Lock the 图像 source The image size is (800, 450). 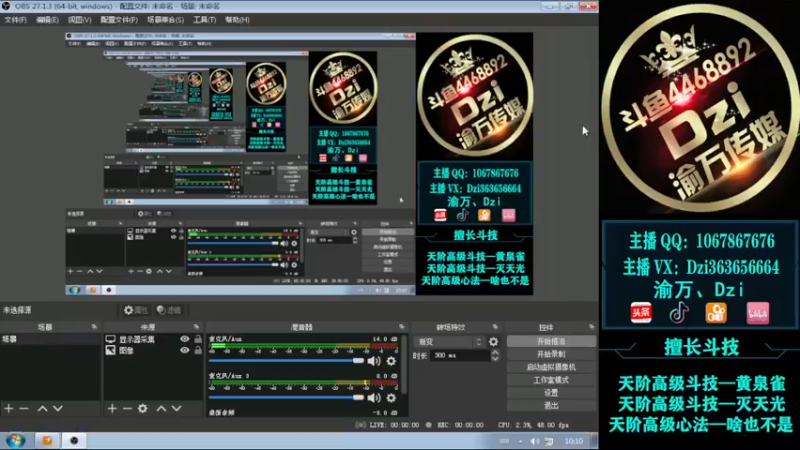point(198,350)
